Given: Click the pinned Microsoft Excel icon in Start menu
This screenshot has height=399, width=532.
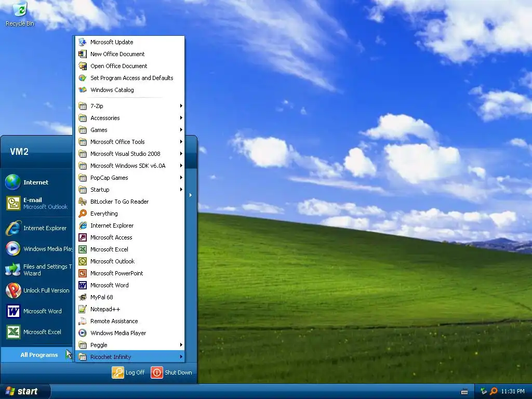Looking at the screenshot, I should 13,332.
